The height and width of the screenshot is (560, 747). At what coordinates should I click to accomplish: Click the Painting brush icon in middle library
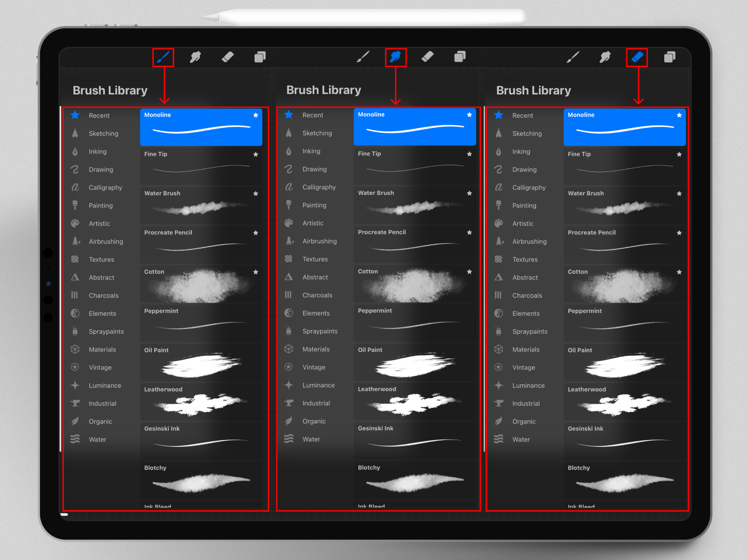[x=289, y=205]
